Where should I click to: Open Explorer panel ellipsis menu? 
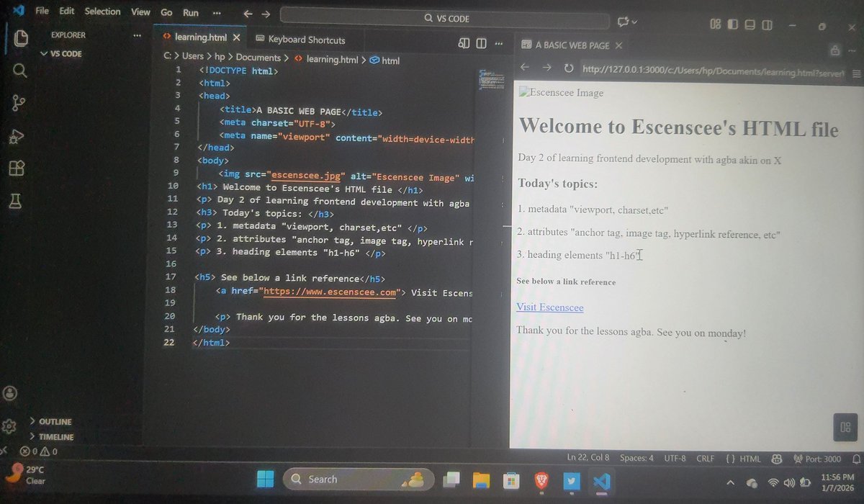pyautogui.click(x=138, y=35)
